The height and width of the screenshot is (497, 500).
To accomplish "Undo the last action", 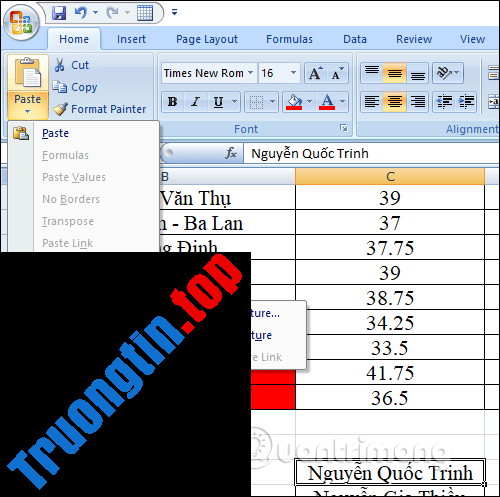I will [80, 13].
